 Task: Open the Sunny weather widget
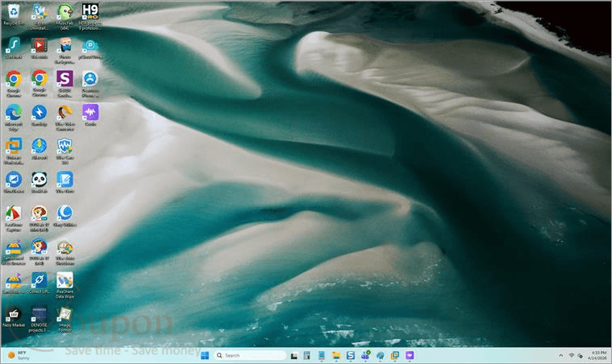pos(19,355)
